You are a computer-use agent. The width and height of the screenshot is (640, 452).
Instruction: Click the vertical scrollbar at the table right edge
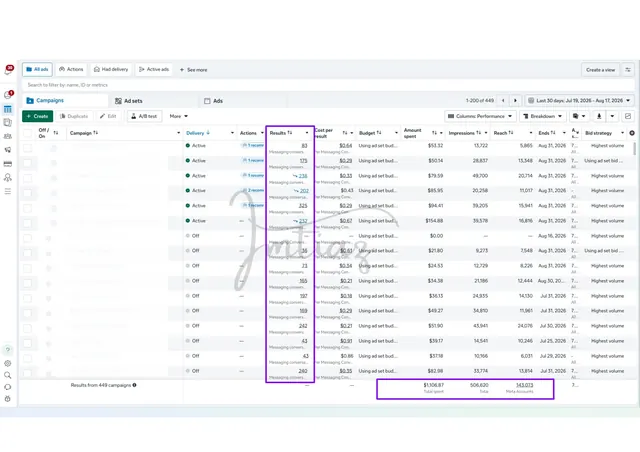click(635, 148)
